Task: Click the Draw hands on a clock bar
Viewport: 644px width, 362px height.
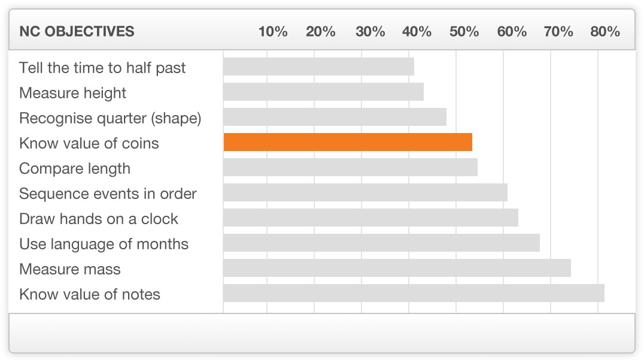Action: pyautogui.click(x=371, y=217)
